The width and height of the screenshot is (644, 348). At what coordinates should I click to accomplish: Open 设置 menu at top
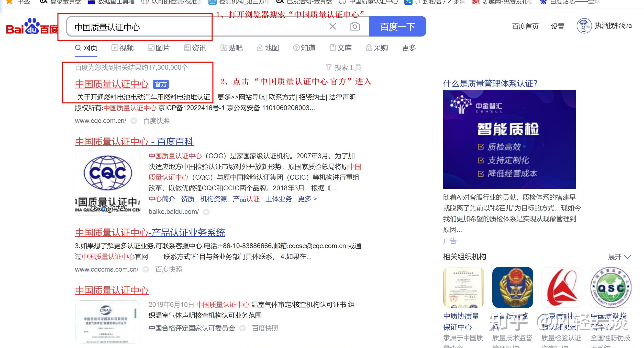tap(558, 26)
